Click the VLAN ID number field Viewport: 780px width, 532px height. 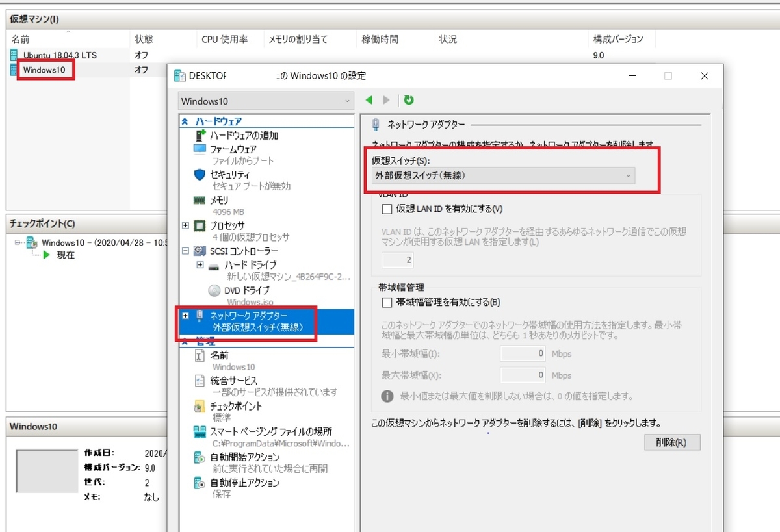(x=396, y=260)
